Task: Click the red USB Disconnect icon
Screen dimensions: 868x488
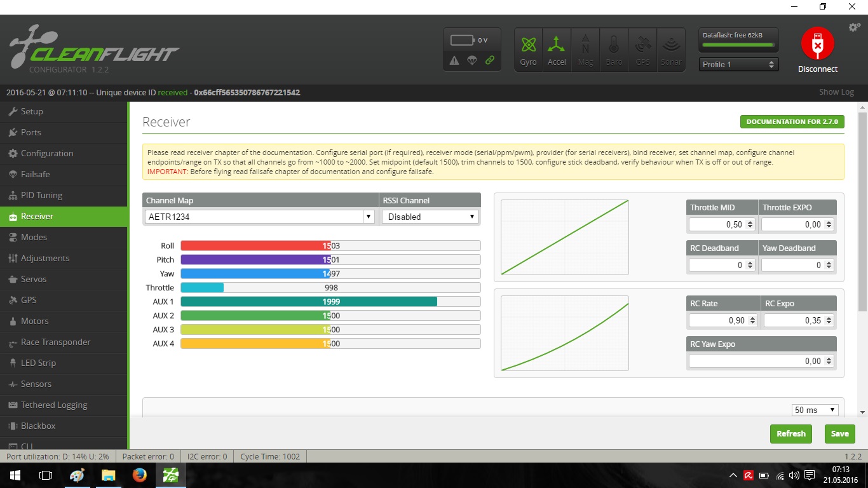Action: tap(817, 44)
